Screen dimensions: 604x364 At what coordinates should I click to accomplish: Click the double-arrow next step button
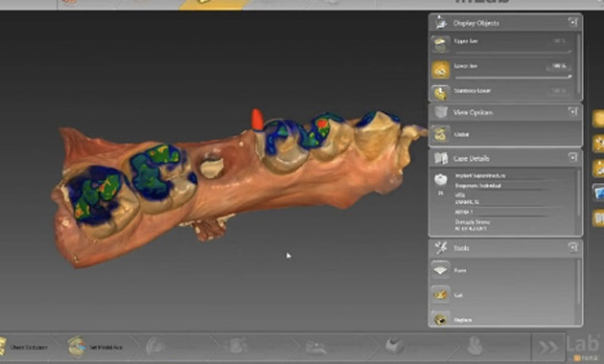[x=547, y=348]
